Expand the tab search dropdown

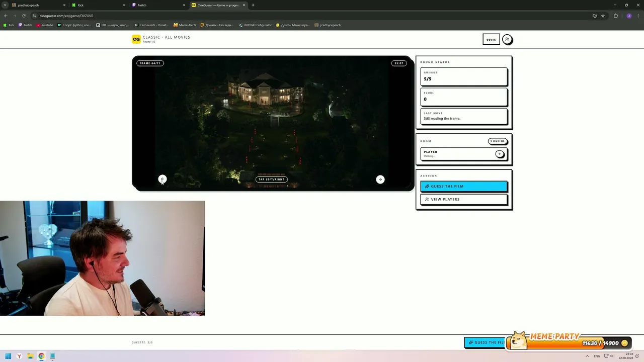pyautogui.click(x=5, y=5)
